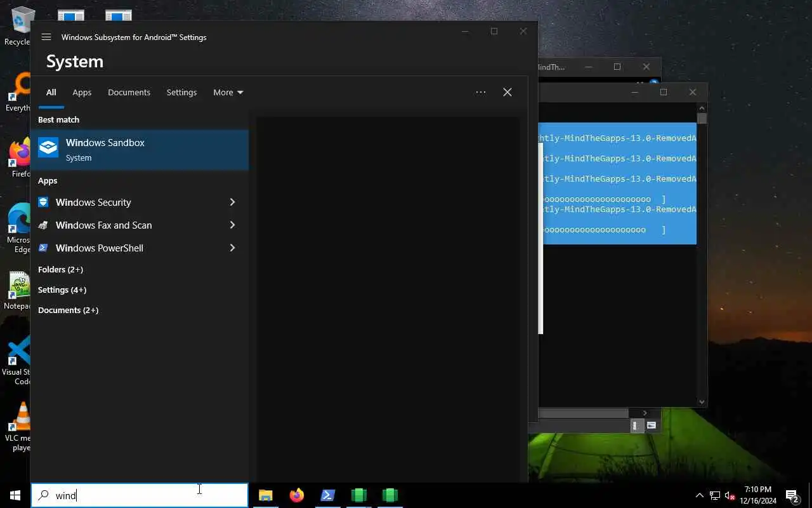Select the All search filter tab

pyautogui.click(x=51, y=93)
